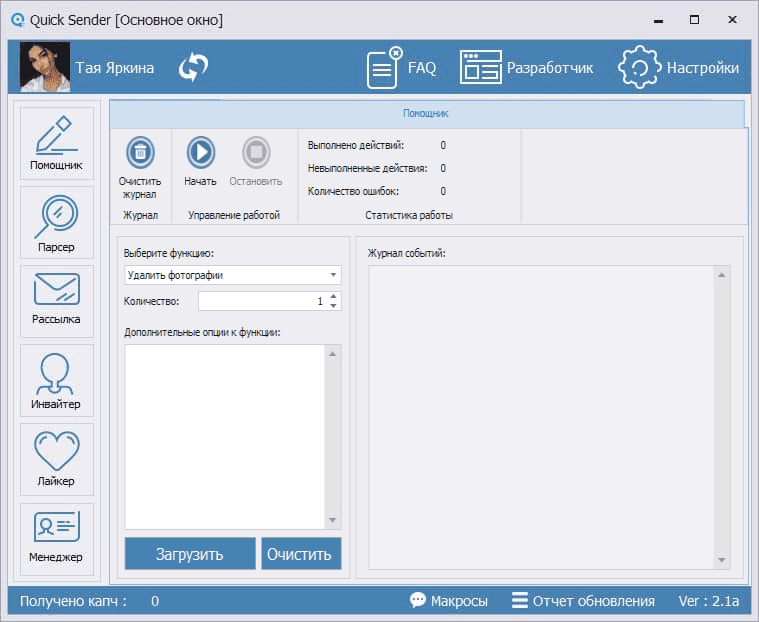The width and height of the screenshot is (759, 622).
Task: Click the Загрузить button
Action: (x=190, y=554)
